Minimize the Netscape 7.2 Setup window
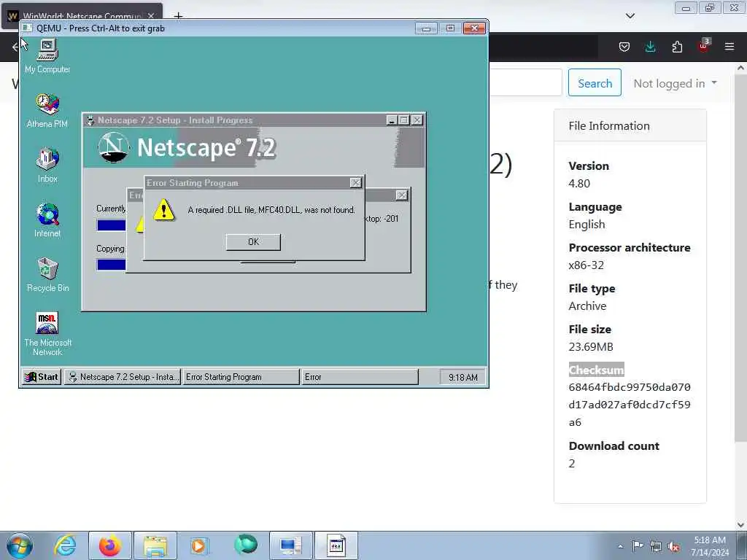 [392, 120]
